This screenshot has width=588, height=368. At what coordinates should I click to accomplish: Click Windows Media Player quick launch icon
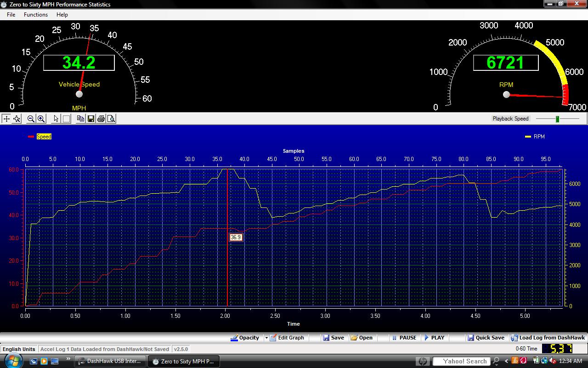click(x=44, y=361)
